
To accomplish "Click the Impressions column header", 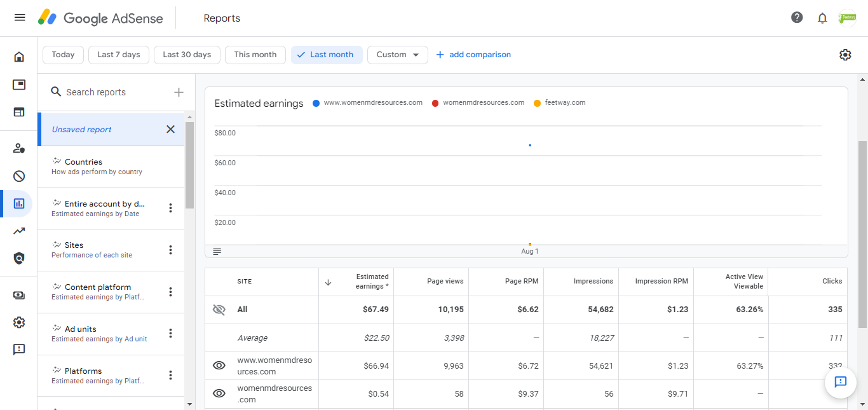I will point(593,281).
